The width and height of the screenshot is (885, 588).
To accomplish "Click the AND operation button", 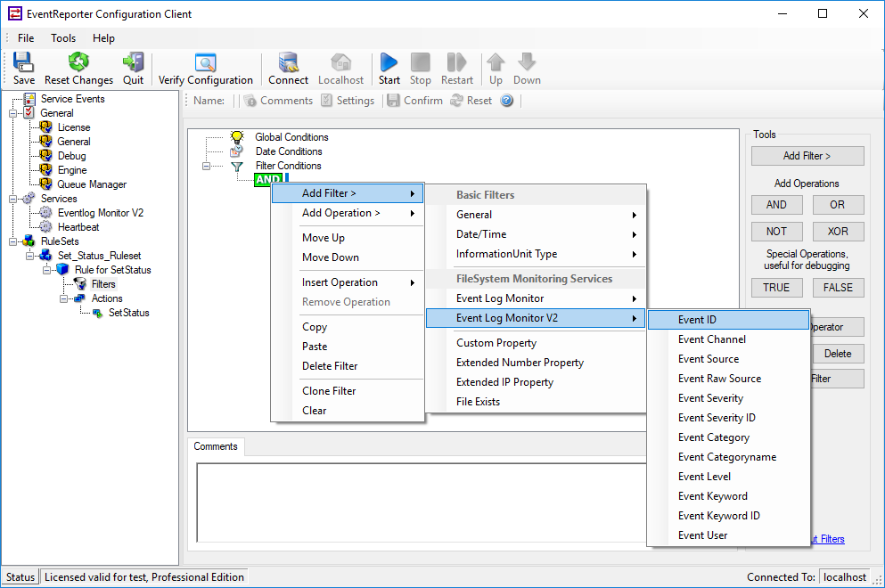I will coord(776,205).
